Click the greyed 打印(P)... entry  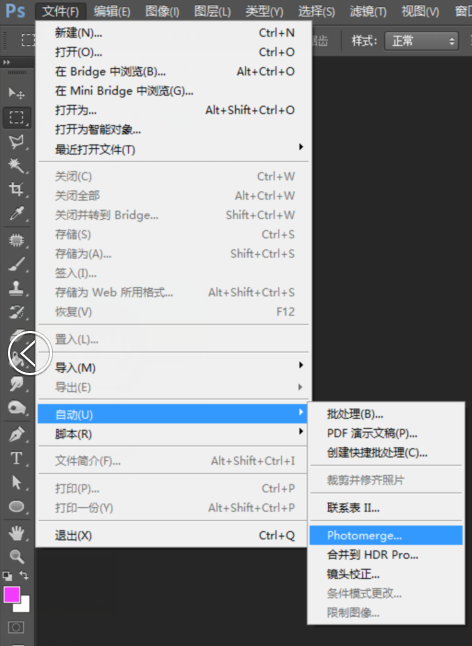click(x=173, y=488)
